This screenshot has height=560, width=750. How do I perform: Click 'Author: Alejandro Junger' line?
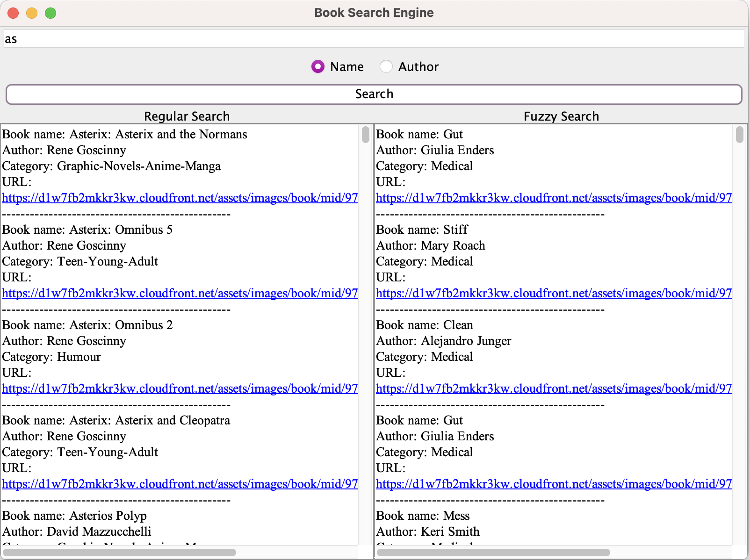click(444, 341)
